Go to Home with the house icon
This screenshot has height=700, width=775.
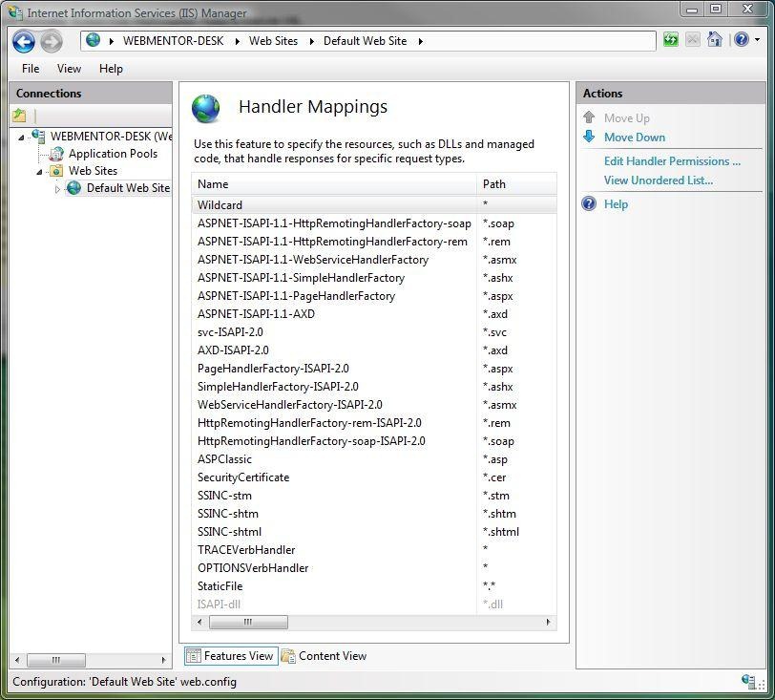(x=715, y=39)
